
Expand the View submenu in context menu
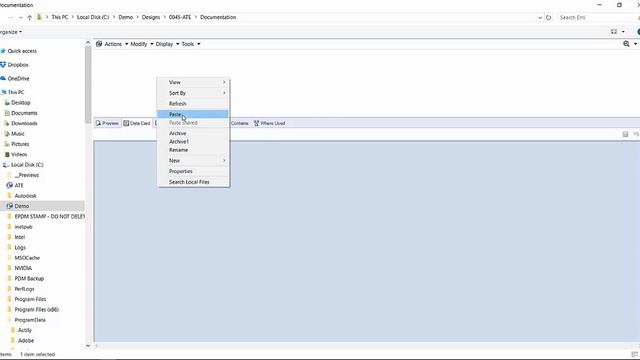click(193, 82)
